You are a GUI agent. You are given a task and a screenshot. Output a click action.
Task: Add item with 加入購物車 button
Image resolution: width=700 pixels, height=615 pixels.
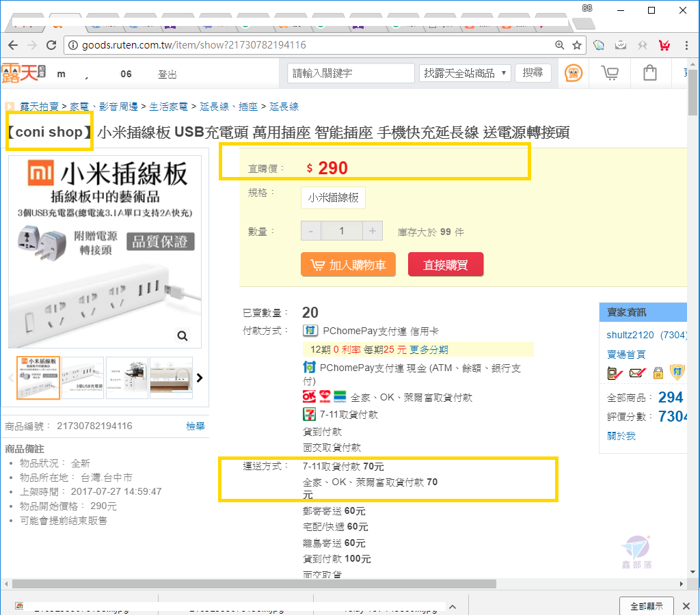point(348,264)
